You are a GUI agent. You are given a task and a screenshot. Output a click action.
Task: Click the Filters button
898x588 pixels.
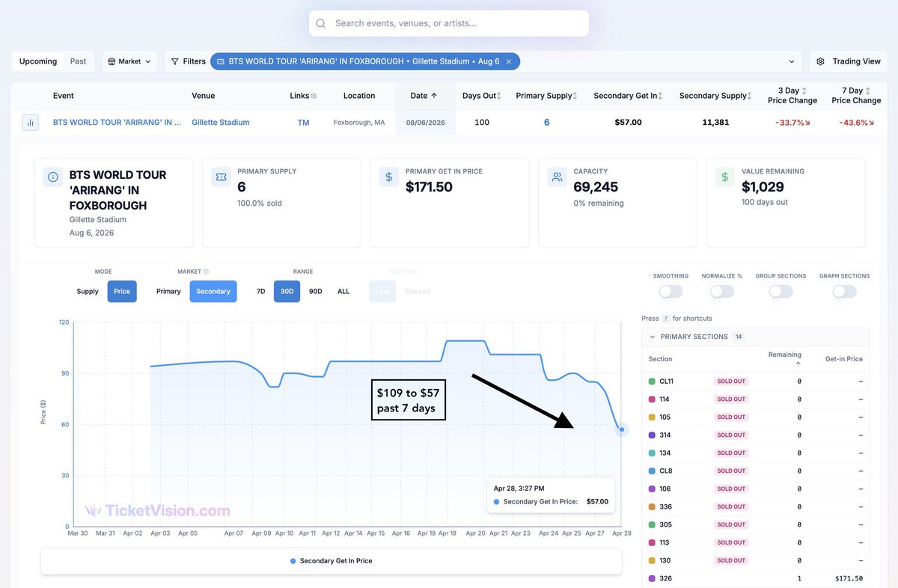tap(188, 61)
